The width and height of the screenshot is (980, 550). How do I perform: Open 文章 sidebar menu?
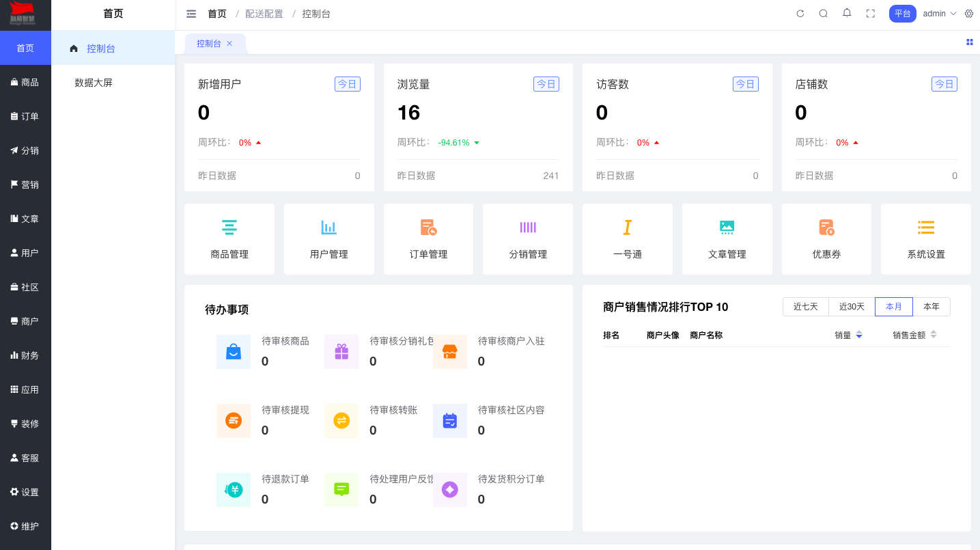pos(25,219)
